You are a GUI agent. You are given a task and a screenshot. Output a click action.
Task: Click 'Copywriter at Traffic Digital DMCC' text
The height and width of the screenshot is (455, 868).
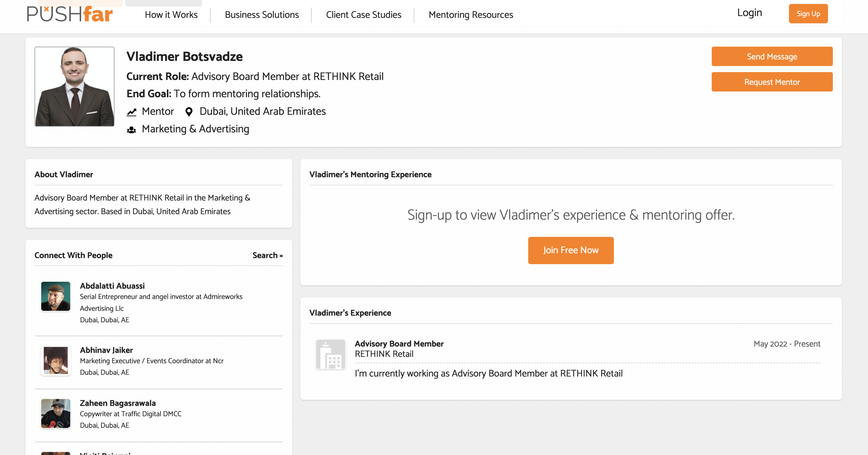(131, 414)
